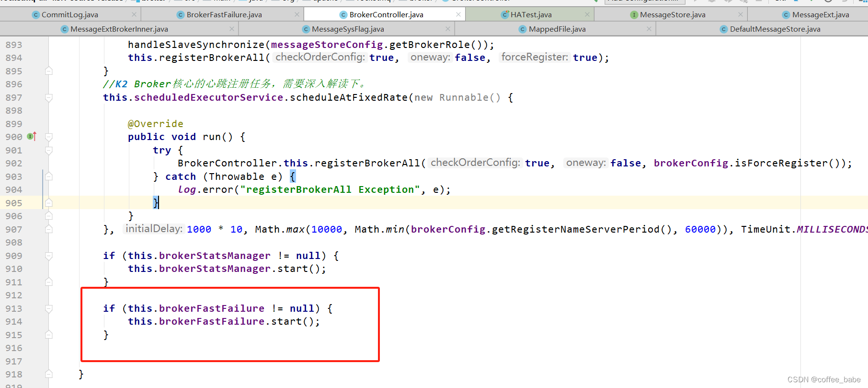This screenshot has width=868, height=388.
Task: Click the @Override annotation
Action: pos(156,124)
